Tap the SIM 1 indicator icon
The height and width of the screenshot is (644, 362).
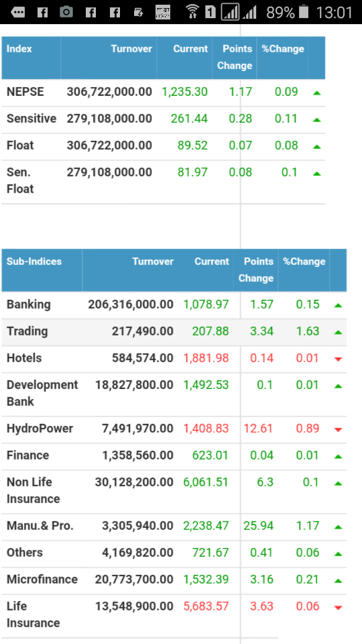[x=210, y=12]
